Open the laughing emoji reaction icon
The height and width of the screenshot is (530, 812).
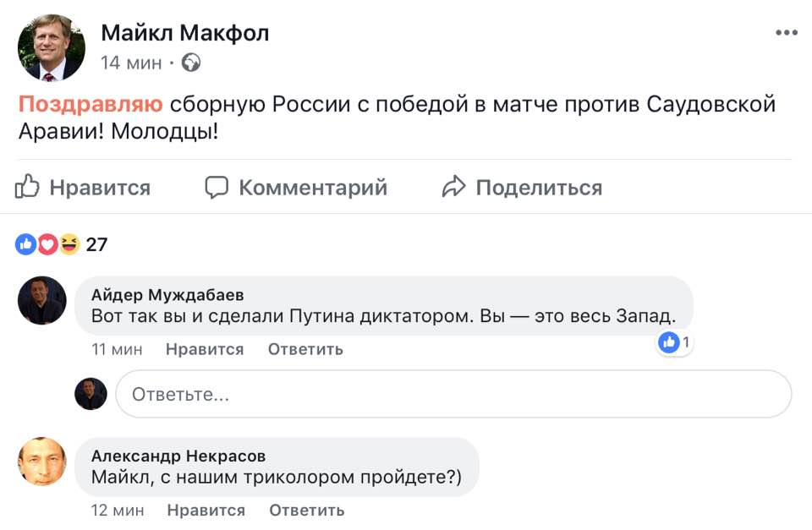click(69, 244)
